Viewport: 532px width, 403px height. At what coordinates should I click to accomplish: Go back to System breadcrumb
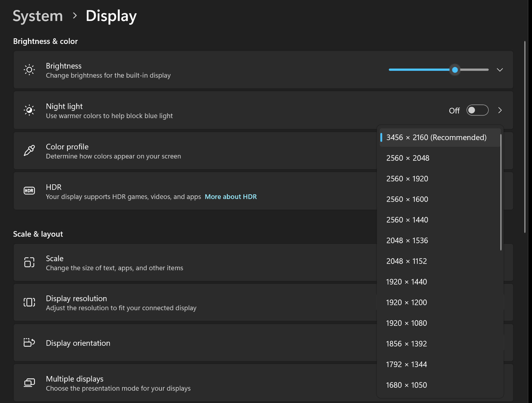(x=38, y=16)
